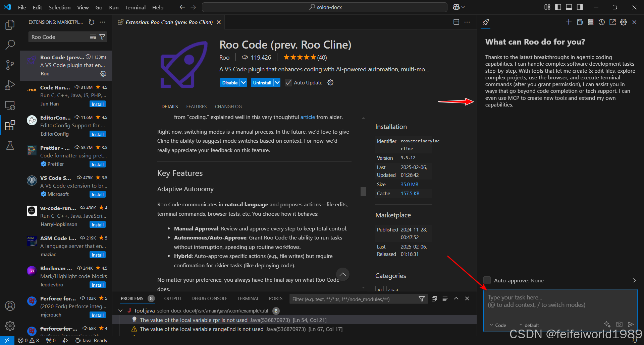
Task: Open the Search view in activity bar
Action: point(10,45)
